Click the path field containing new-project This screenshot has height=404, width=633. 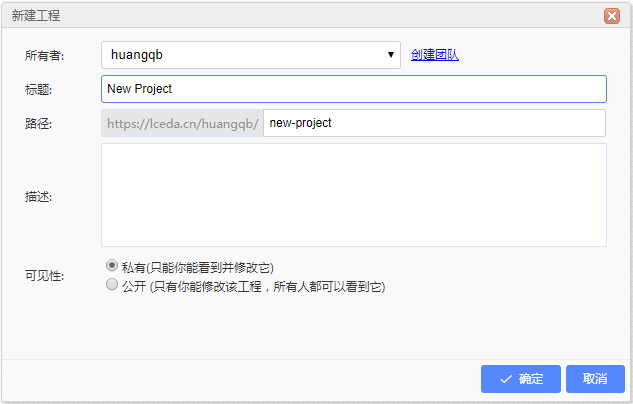tap(434, 123)
